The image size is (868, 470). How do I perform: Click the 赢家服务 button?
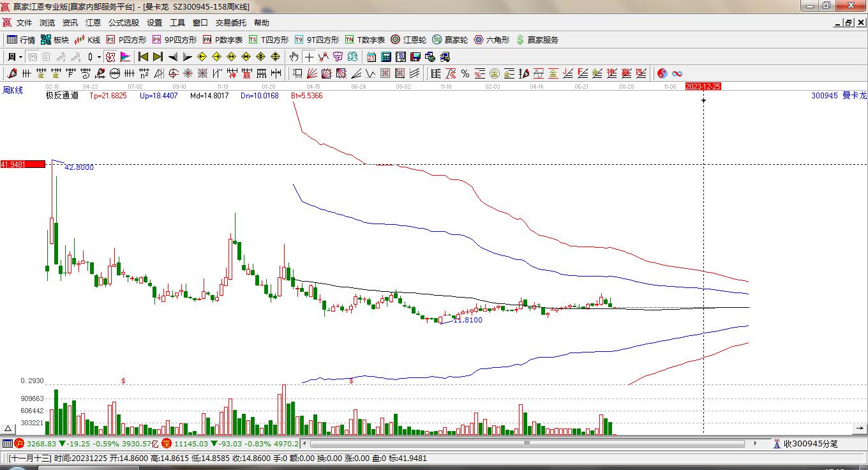537,40
